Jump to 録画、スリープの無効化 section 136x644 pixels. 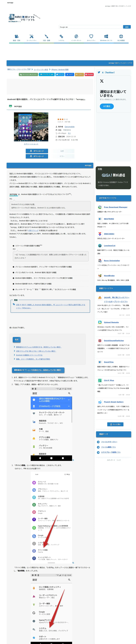pyautogui.click(x=33, y=359)
